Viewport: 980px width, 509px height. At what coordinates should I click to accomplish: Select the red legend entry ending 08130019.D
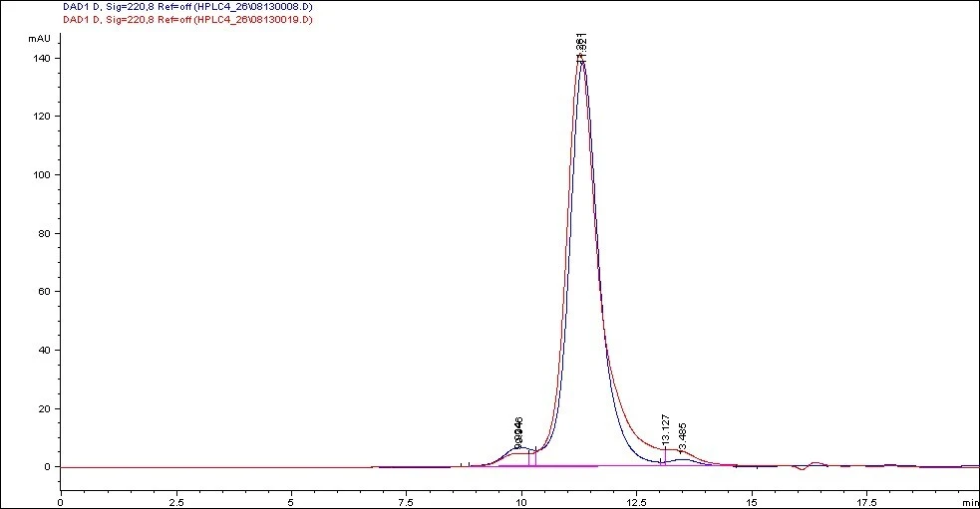[x=187, y=19]
